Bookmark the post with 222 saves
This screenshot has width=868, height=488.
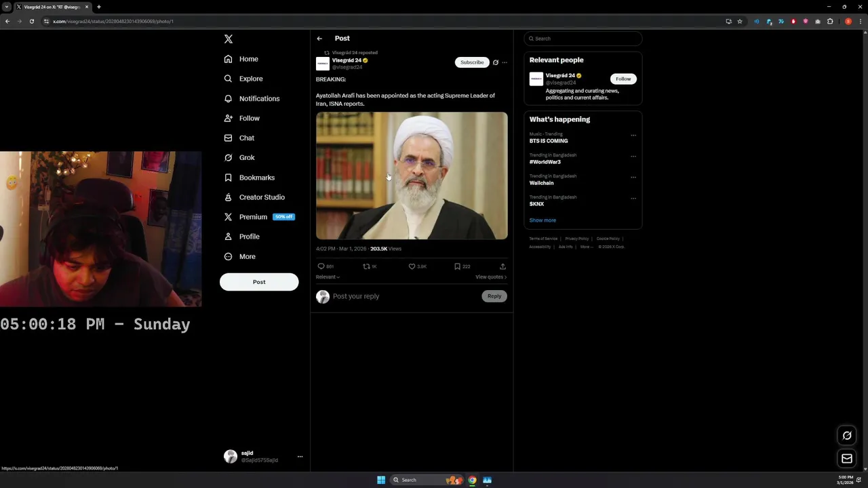coord(462,266)
